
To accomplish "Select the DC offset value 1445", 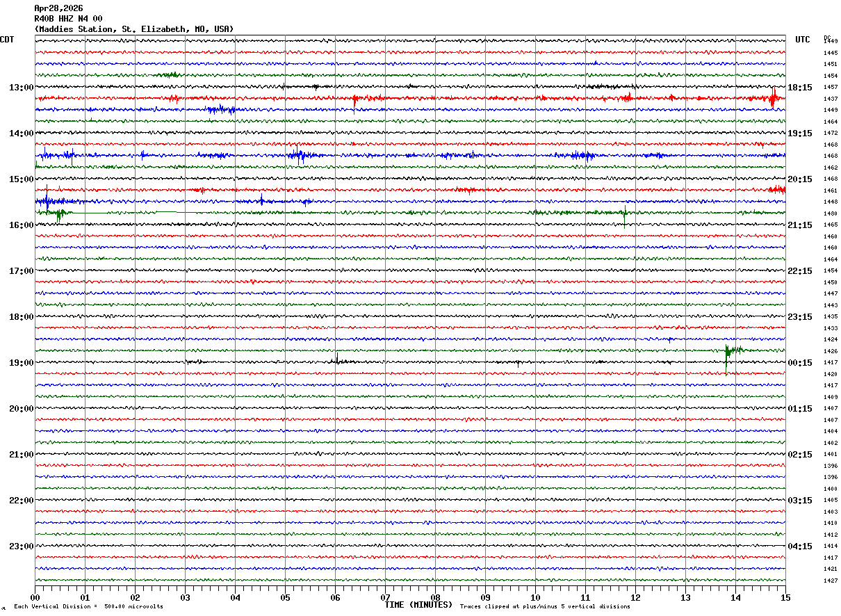I will pos(831,53).
